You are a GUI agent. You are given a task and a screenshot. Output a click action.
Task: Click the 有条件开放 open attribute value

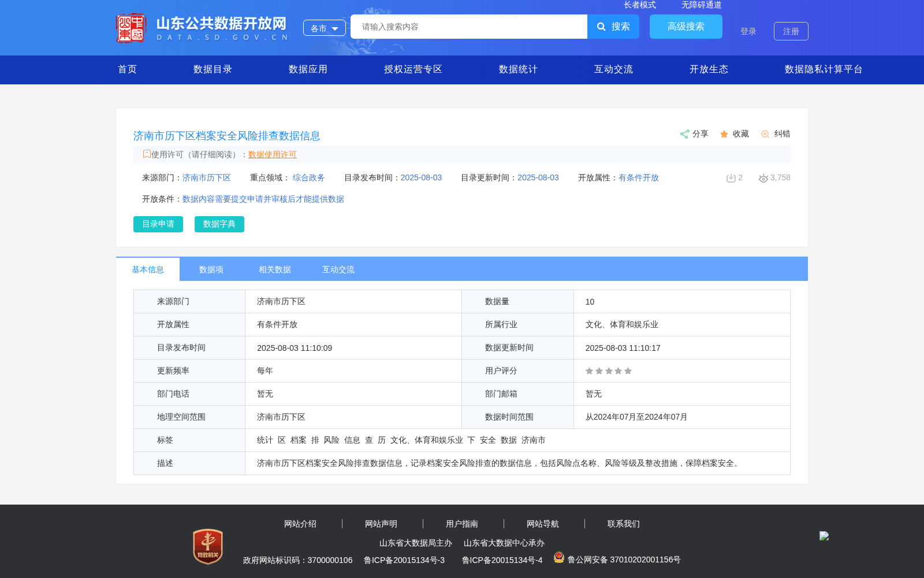pos(639,177)
